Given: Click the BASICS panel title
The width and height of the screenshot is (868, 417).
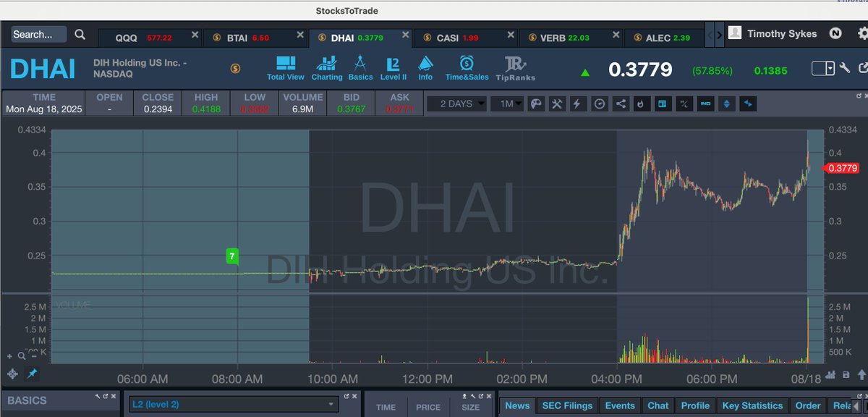Looking at the screenshot, I should pyautogui.click(x=27, y=400).
